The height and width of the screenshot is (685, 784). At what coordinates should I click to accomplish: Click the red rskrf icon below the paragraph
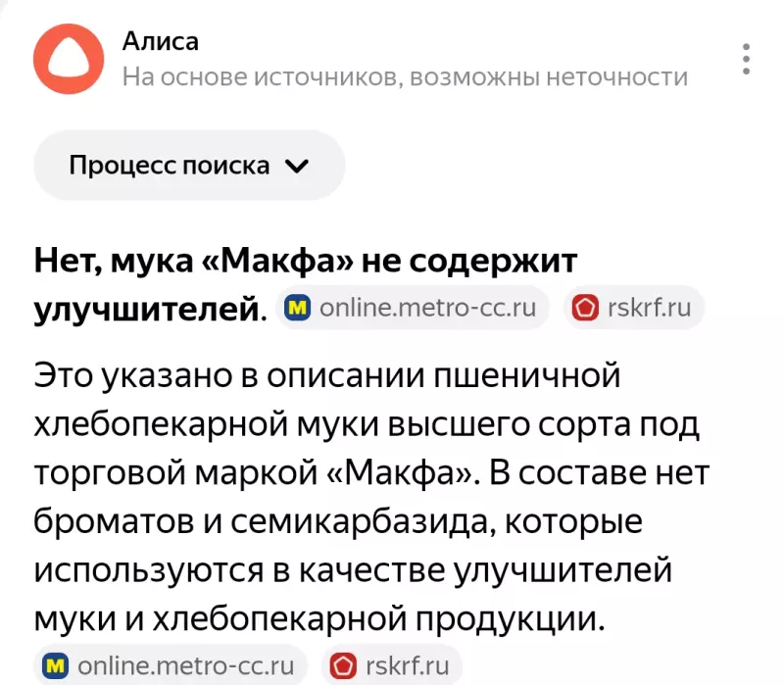coord(344,667)
